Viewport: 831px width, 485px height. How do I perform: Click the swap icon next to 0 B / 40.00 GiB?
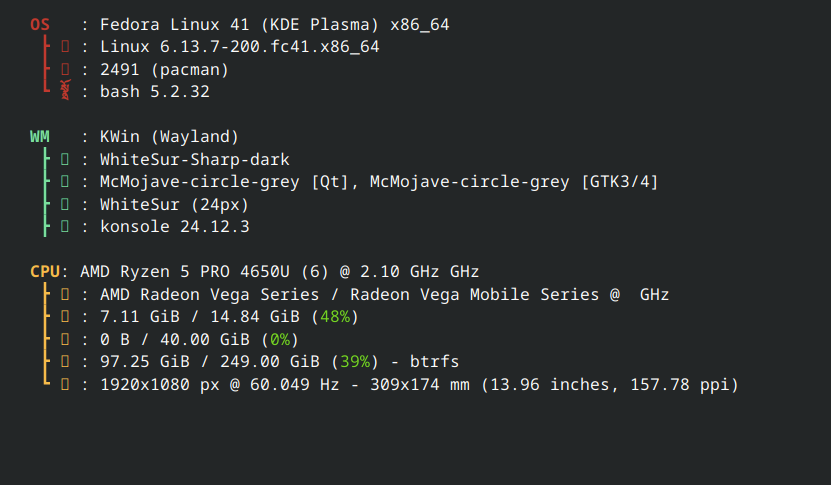[x=65, y=339]
